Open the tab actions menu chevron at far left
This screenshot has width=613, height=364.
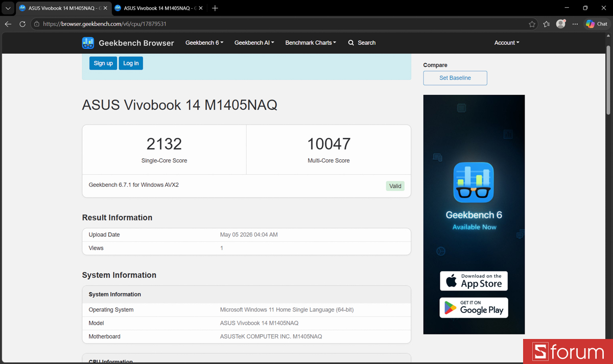[8, 8]
